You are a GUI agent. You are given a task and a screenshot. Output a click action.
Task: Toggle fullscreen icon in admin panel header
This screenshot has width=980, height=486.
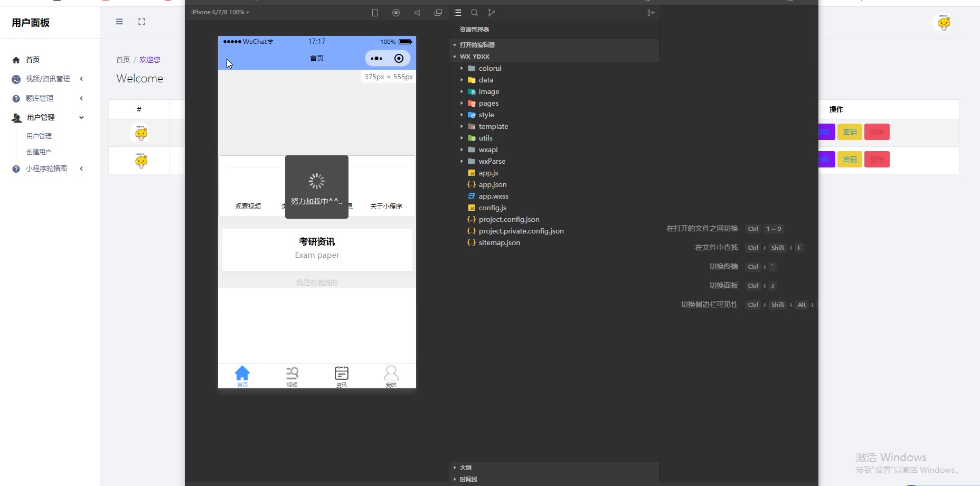pos(142,22)
